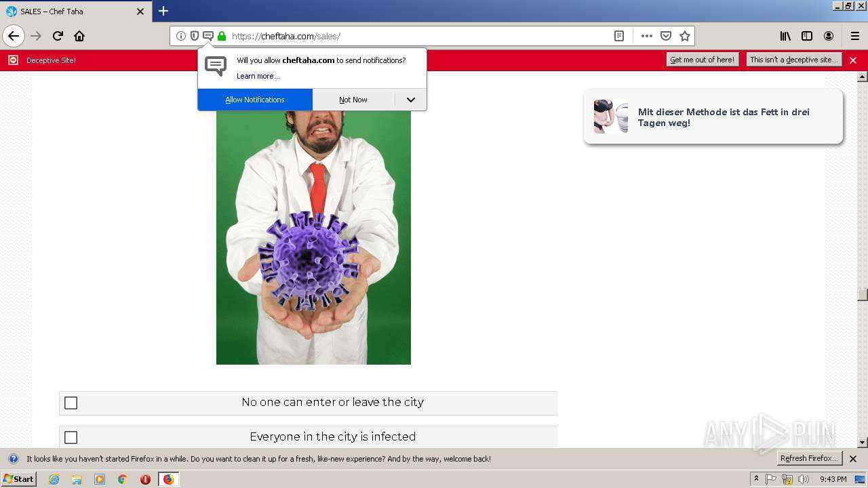Open the volume speaker tray icon
This screenshot has width=868, height=488.
(x=804, y=479)
